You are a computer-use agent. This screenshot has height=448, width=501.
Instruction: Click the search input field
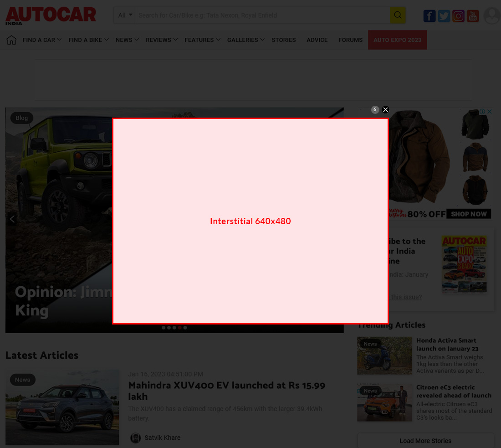tap(262, 15)
